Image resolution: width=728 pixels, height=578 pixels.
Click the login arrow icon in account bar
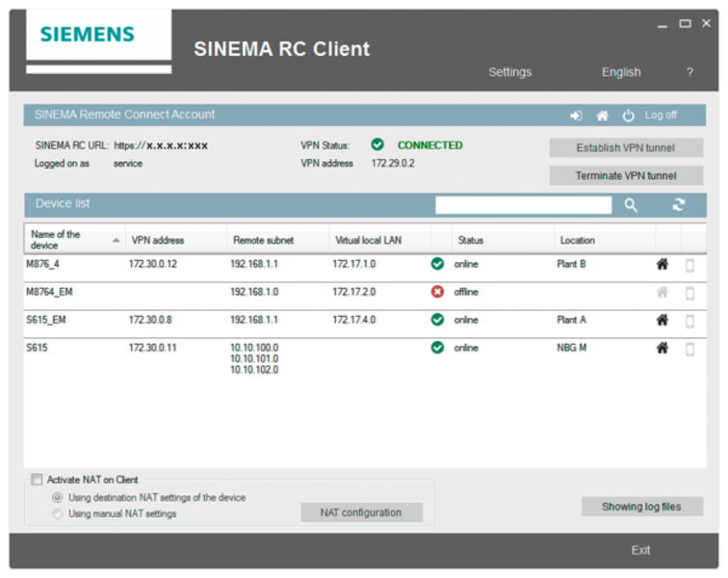[x=576, y=116]
